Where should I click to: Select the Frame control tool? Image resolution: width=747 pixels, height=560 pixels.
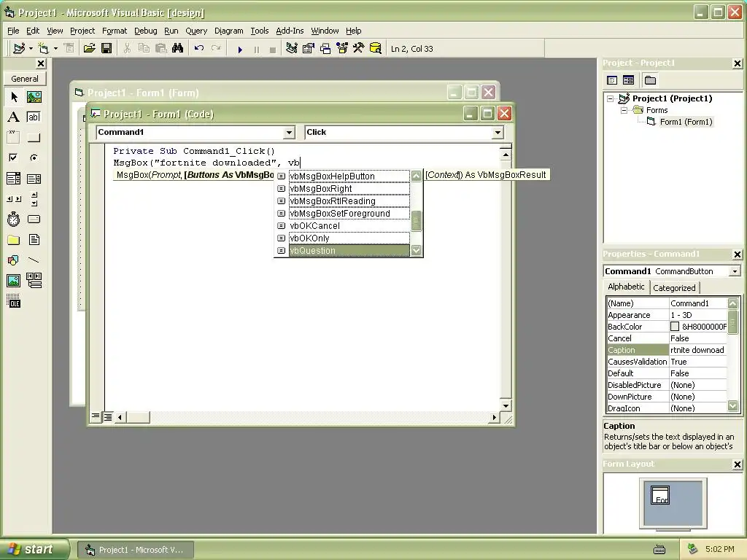[14, 138]
